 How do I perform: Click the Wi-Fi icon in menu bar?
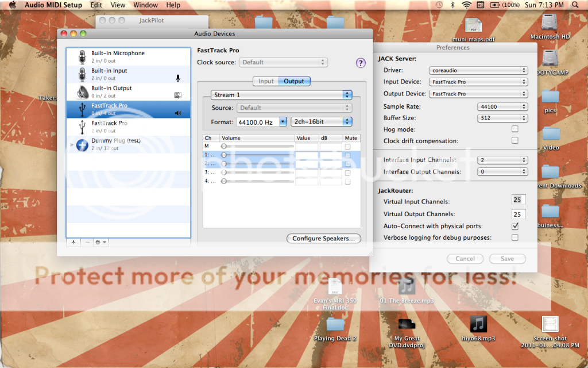coord(466,5)
